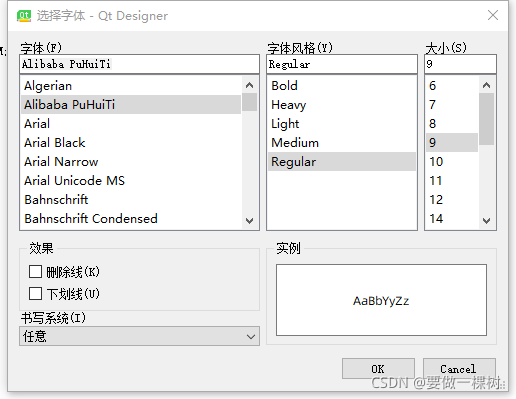This screenshot has height=399, width=516.
Task: Click the Cancel button
Action: coord(459,369)
